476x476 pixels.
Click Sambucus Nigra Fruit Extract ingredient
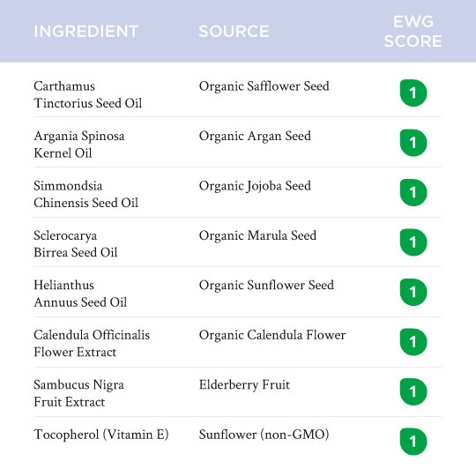[79, 393]
